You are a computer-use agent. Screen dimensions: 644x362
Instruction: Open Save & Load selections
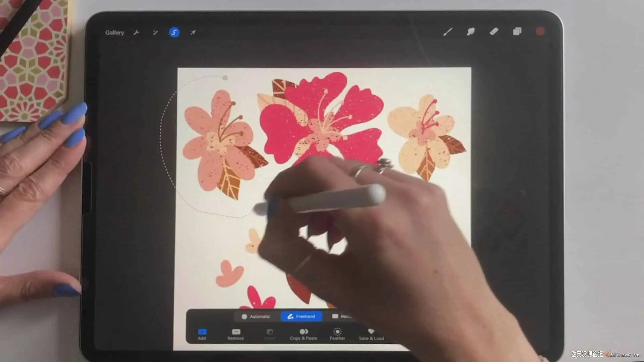pos(371,334)
